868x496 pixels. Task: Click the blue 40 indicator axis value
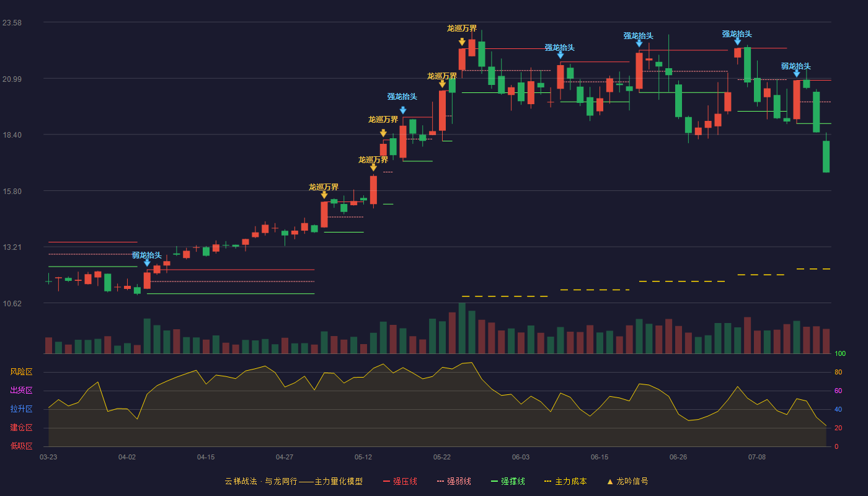(x=838, y=410)
